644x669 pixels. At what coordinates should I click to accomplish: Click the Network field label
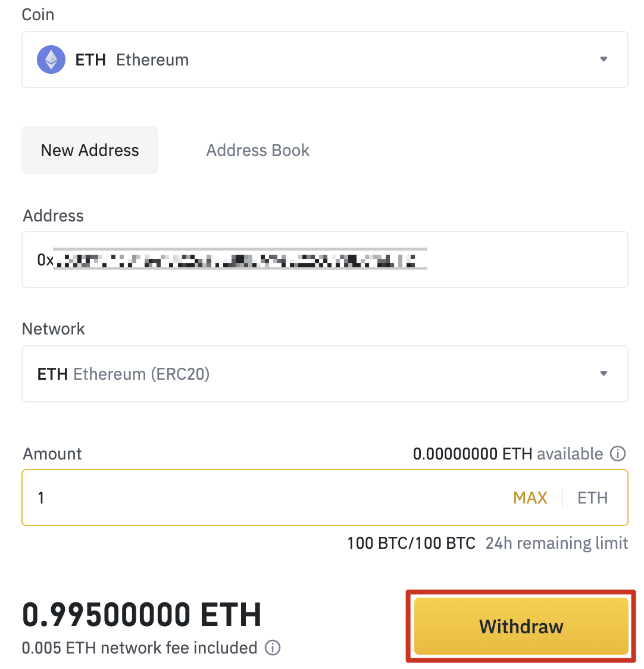54,329
